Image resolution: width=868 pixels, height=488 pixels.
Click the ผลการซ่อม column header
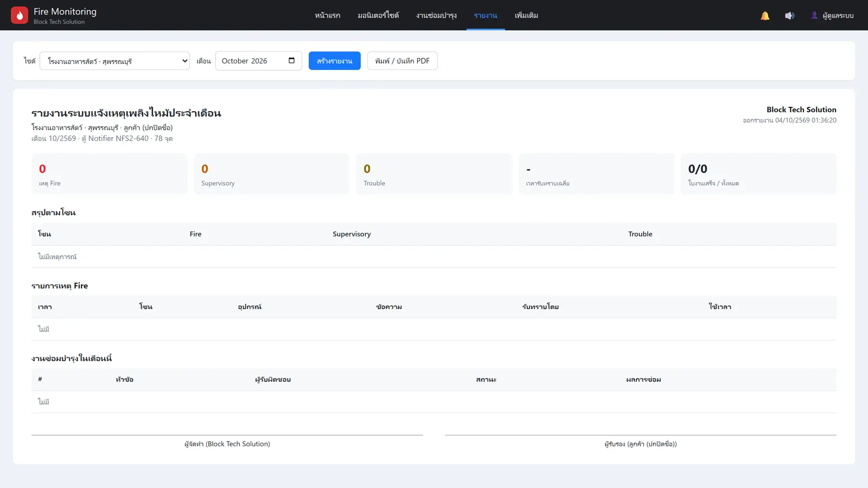(x=643, y=380)
